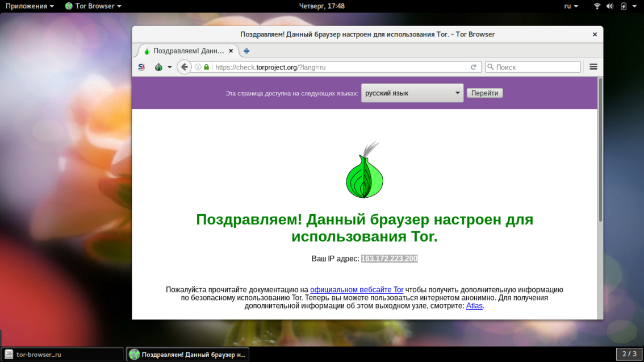The height and width of the screenshot is (362, 644).
Task: Follow the официальном вебсайте Tor link
Action: [x=357, y=290]
